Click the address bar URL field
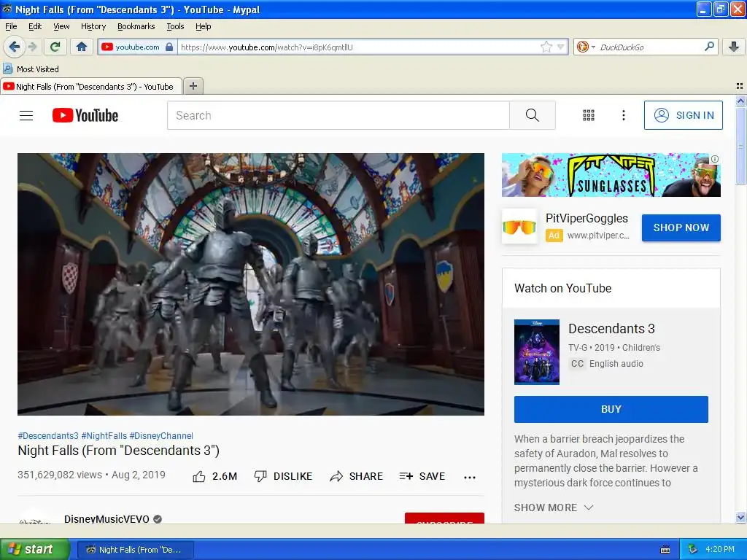 [x=360, y=47]
